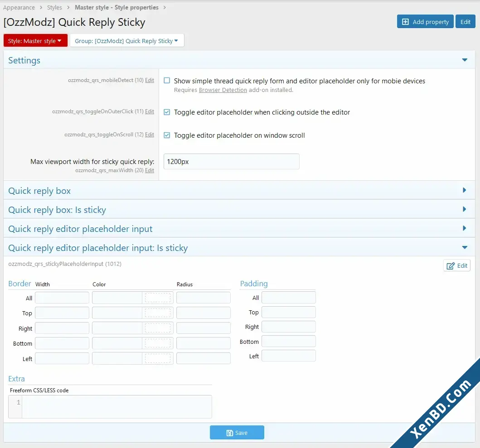Focus Border Top radius field
This screenshot has width=480, height=448.
(204, 313)
